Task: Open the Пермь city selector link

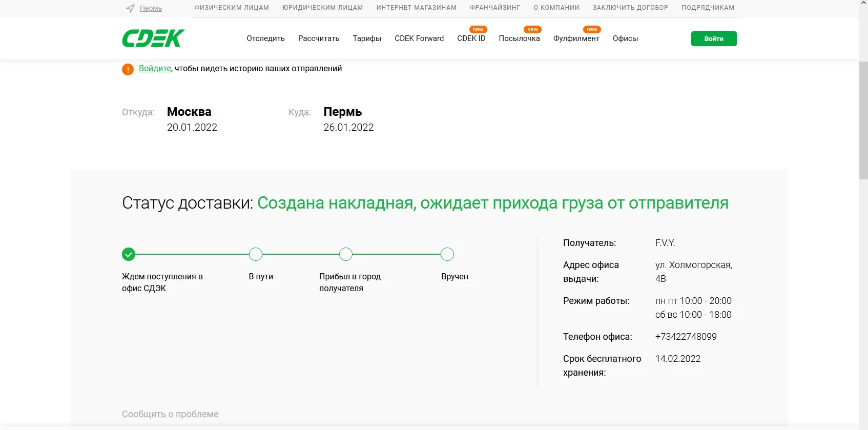Action: [151, 8]
